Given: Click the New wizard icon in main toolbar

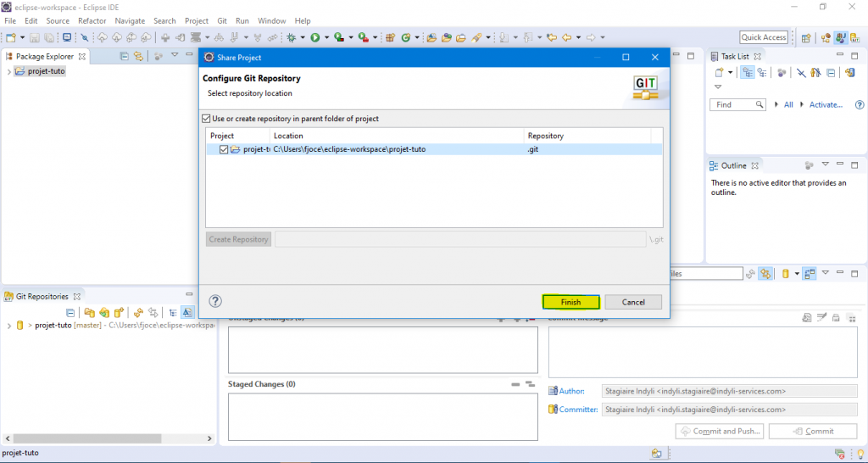Looking at the screenshot, I should click(x=11, y=37).
